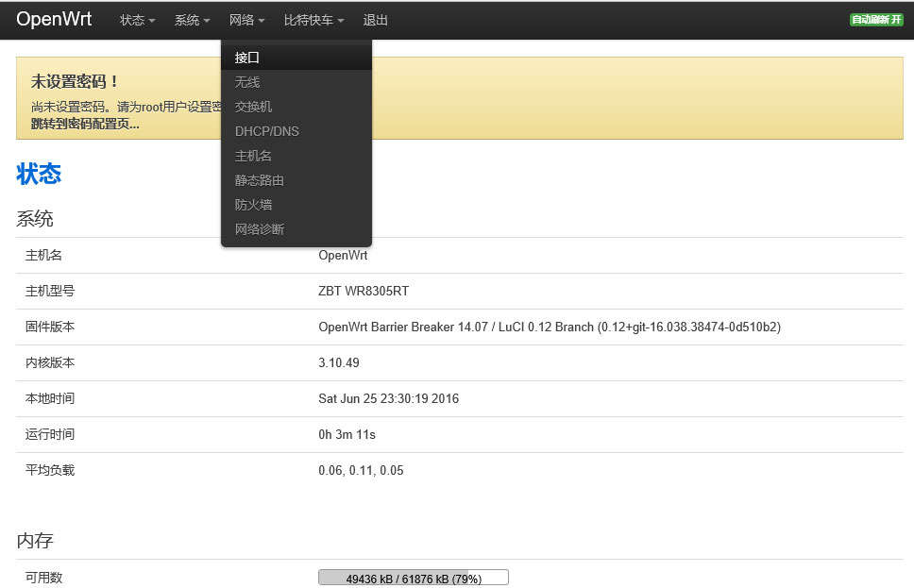The image size is (914, 588).
Task: Click the kernel version 3.10.49 value
Action: [339, 362]
